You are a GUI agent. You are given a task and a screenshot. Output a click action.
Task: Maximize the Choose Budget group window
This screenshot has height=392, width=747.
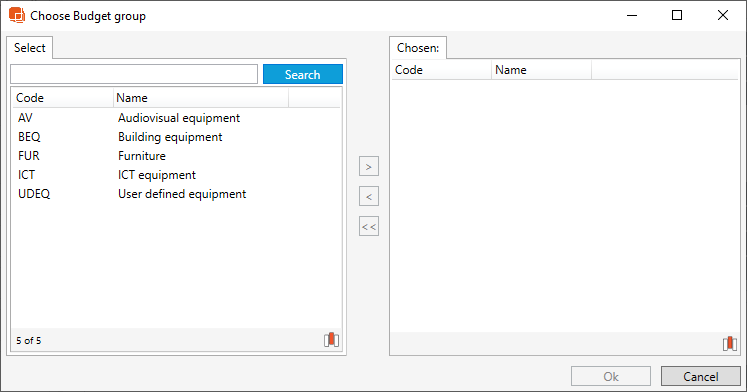coord(677,15)
